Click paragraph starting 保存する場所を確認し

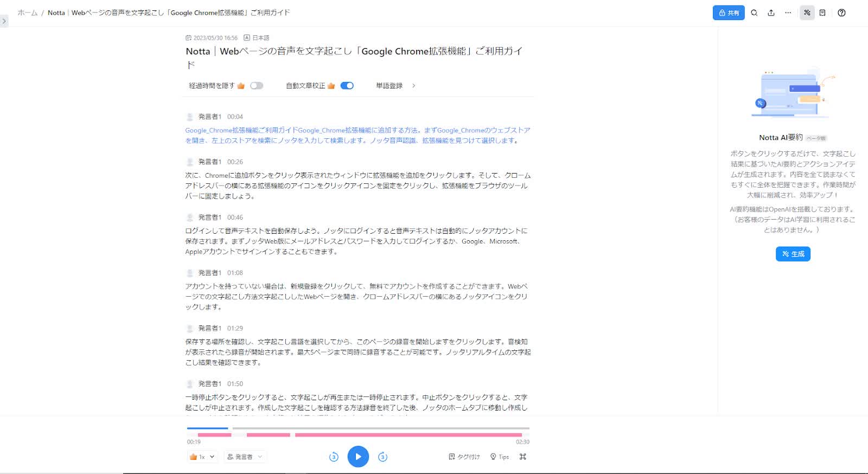(358, 352)
